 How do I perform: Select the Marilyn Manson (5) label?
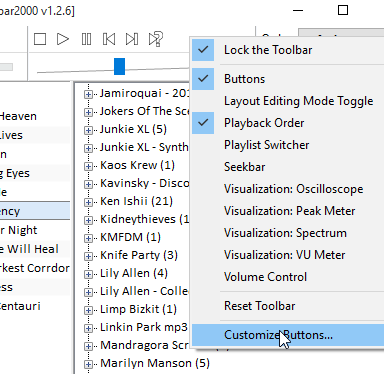point(155,363)
